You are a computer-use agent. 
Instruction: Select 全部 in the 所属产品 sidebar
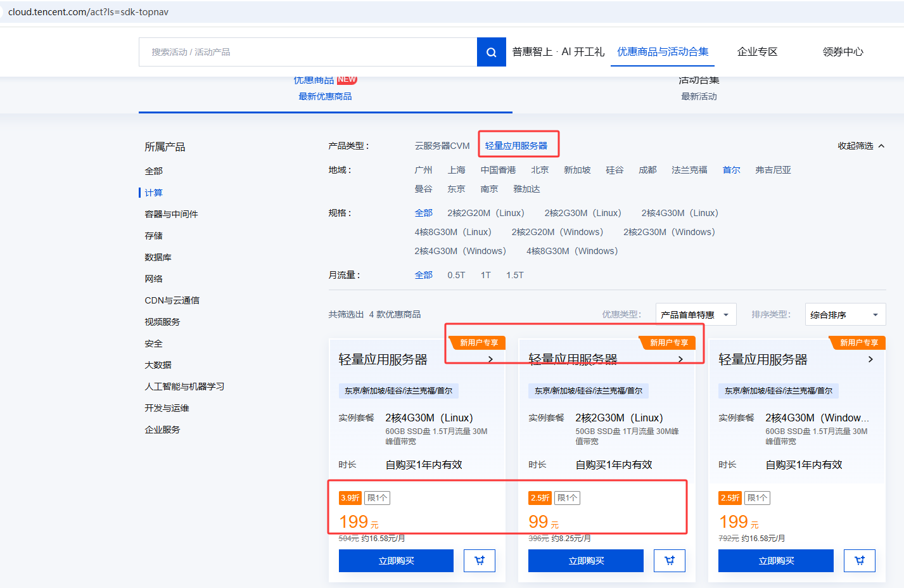point(154,171)
